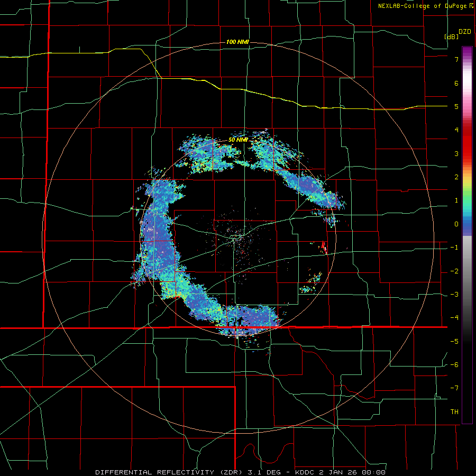Click the 50 NMI range ring label

238,140
